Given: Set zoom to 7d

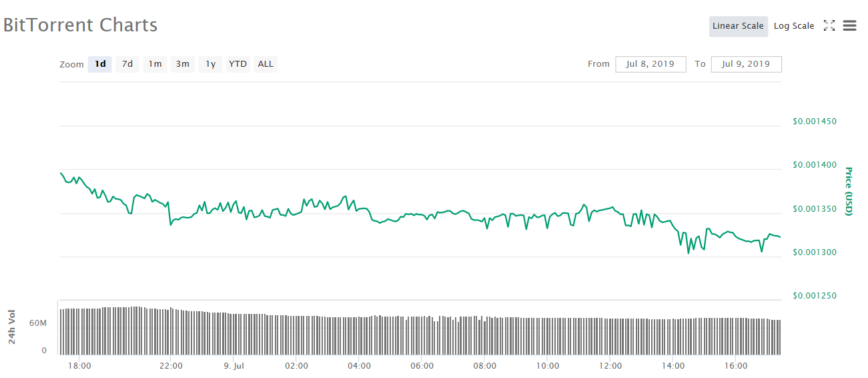Looking at the screenshot, I should (x=127, y=64).
